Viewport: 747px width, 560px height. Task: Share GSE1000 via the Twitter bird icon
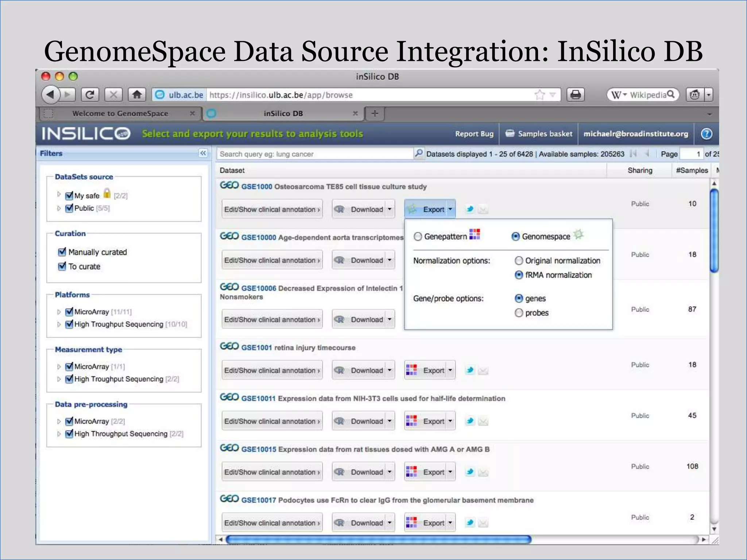470,209
